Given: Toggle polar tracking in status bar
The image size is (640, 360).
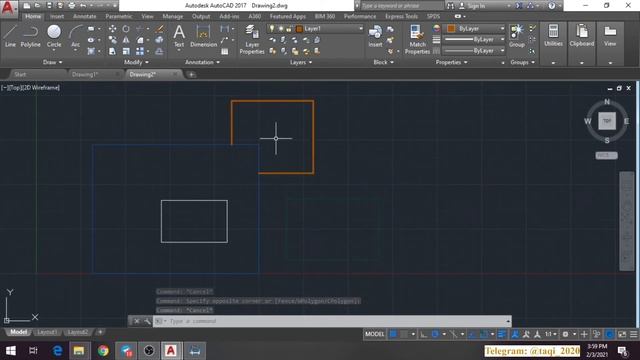Looking at the screenshot, I should click(x=435, y=334).
